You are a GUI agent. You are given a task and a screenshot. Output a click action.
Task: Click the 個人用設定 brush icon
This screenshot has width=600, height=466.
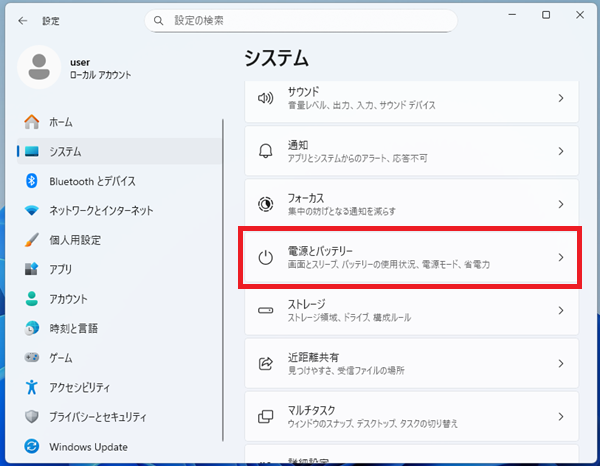[x=31, y=240]
